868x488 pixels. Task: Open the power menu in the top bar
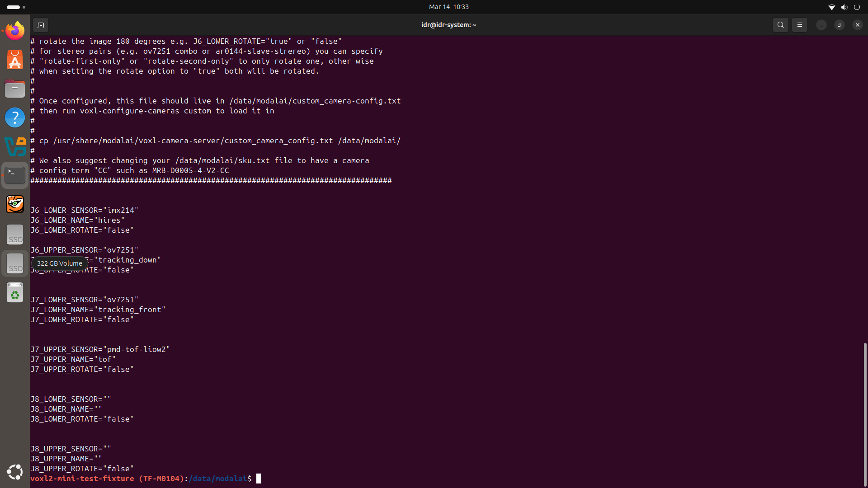pyautogui.click(x=857, y=7)
